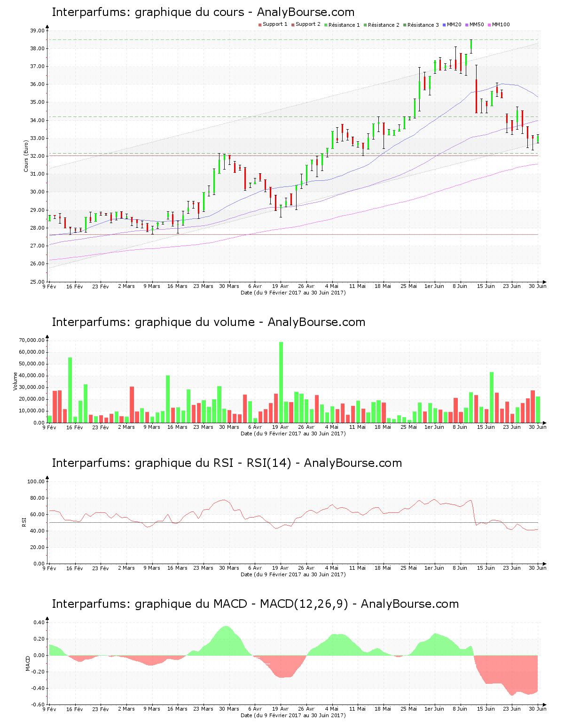The image size is (564, 728).
Task: Click the '10,000.00' value on the volume axis
Action: click(x=31, y=411)
